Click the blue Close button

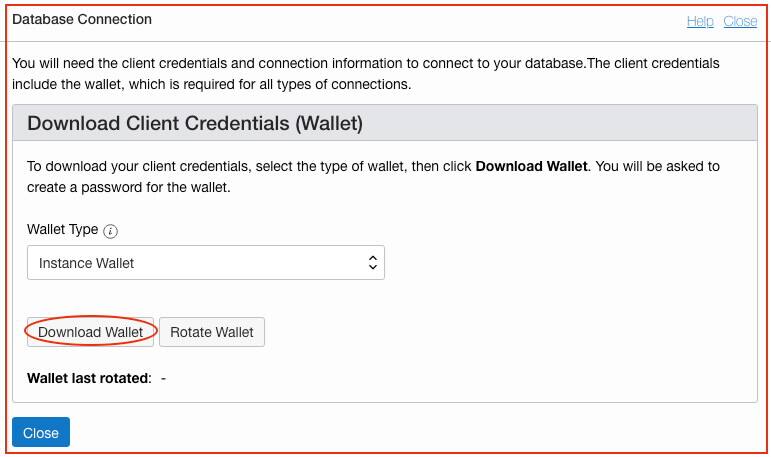[41, 433]
